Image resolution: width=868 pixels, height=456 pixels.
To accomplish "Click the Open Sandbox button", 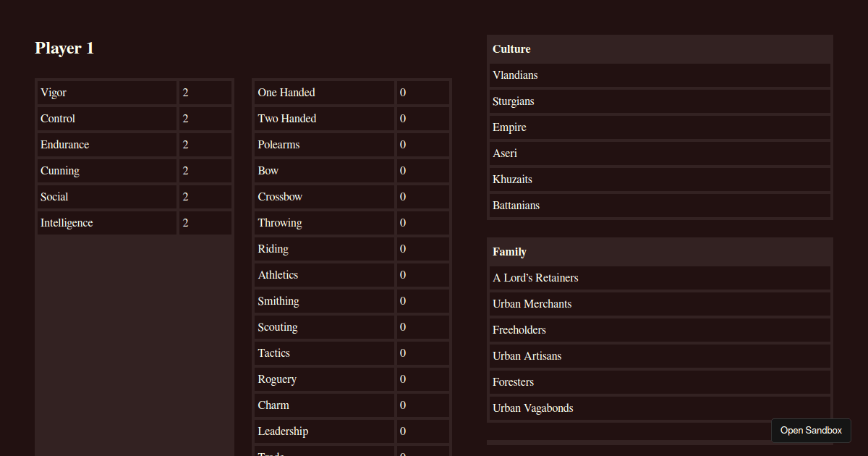I will coord(810,431).
